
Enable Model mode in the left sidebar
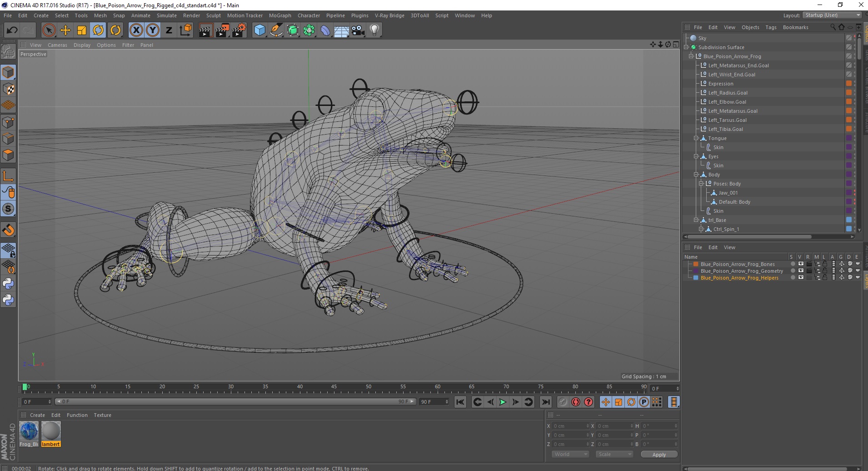(8, 72)
